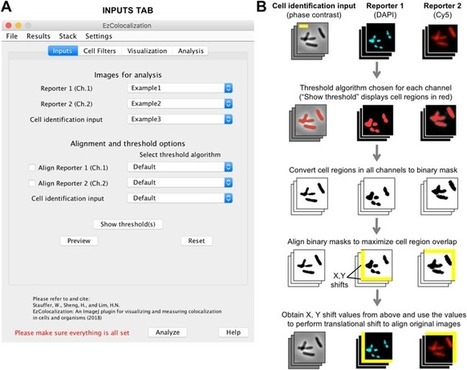Open the Stack menu

[68, 36]
